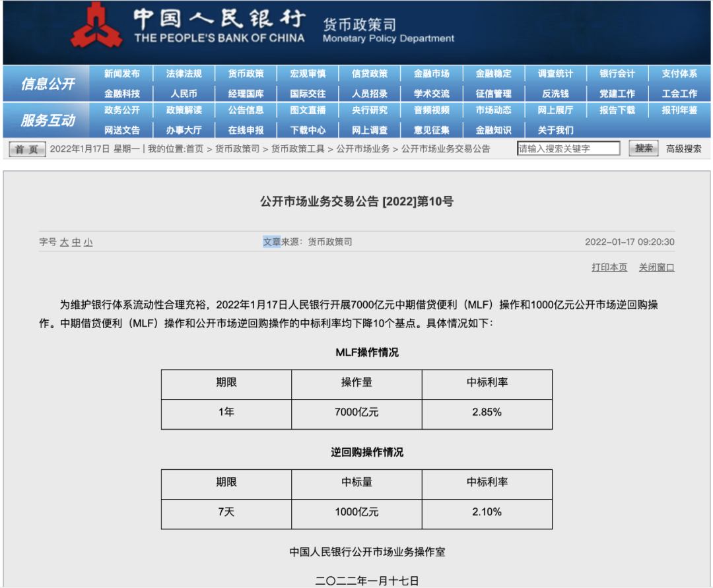Image resolution: width=713 pixels, height=588 pixels.
Task: Click breadcrumb 货币政策司
Action: pos(237,148)
